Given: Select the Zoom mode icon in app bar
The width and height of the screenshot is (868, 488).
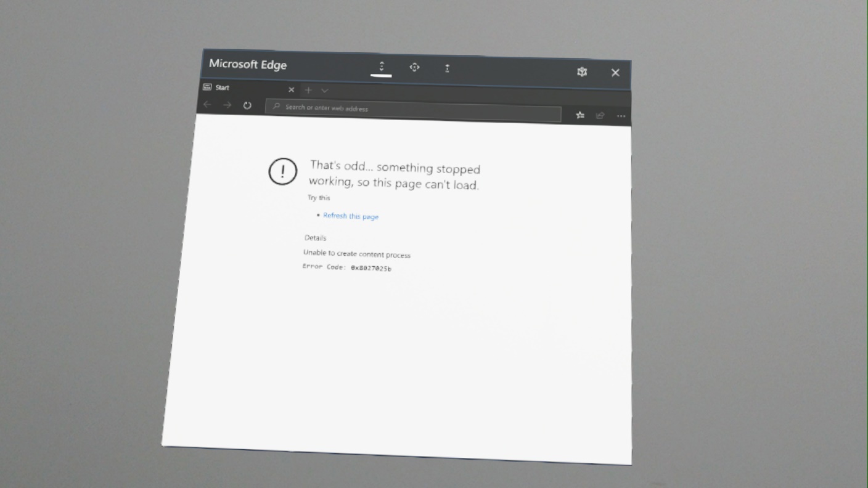Looking at the screenshot, I should [x=447, y=68].
